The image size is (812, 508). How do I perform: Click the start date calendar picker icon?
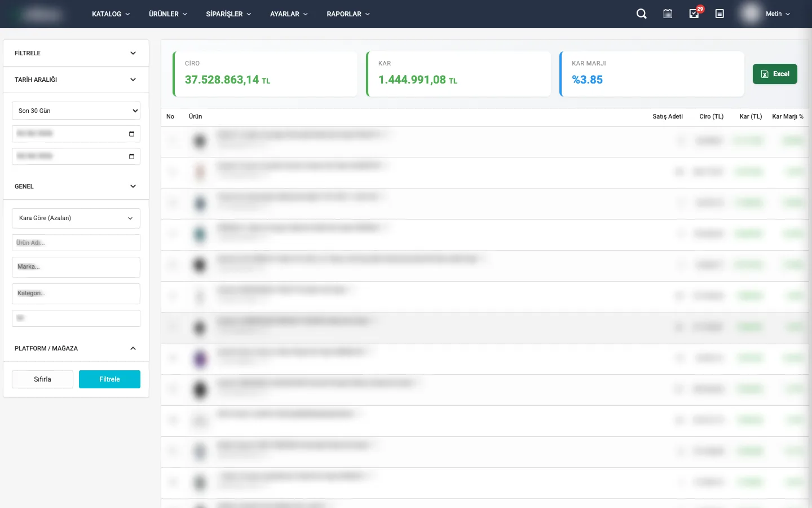131,134
